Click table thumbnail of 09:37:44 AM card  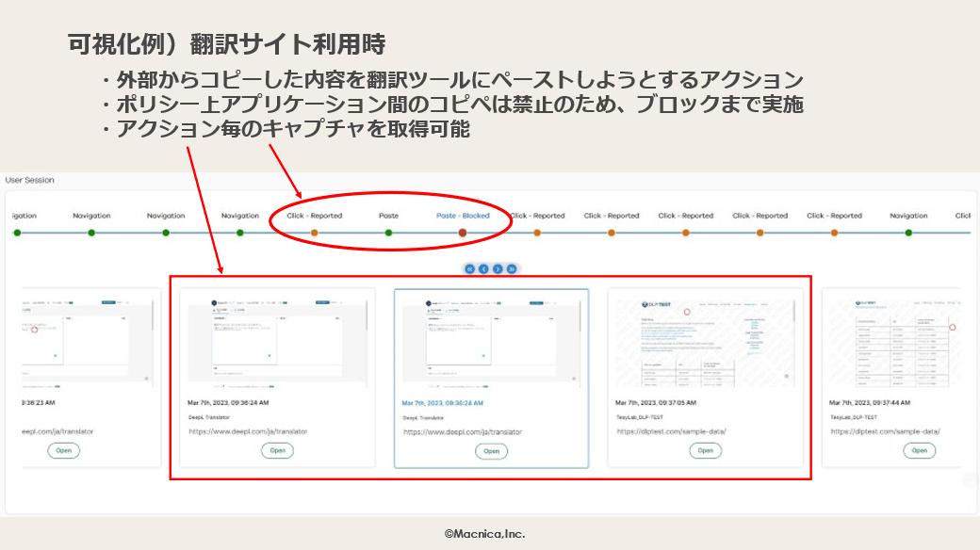point(895,343)
